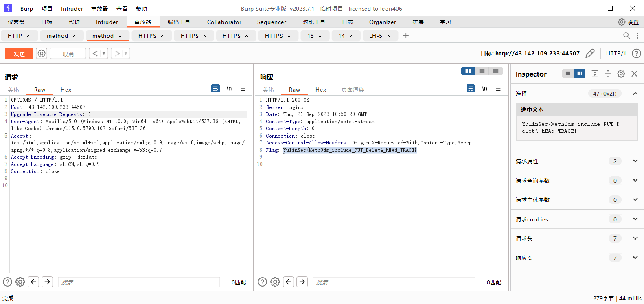
Task: Open Repeater help question icon
Action: [636, 53]
